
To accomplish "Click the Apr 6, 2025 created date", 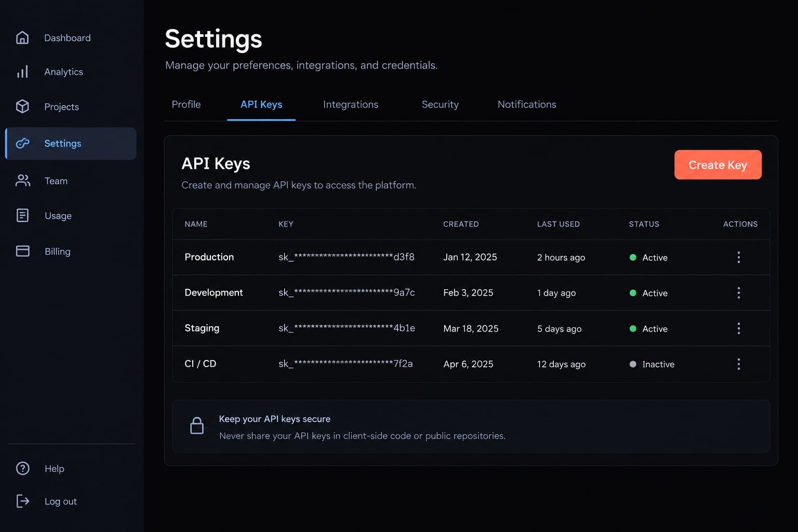I will coord(468,364).
